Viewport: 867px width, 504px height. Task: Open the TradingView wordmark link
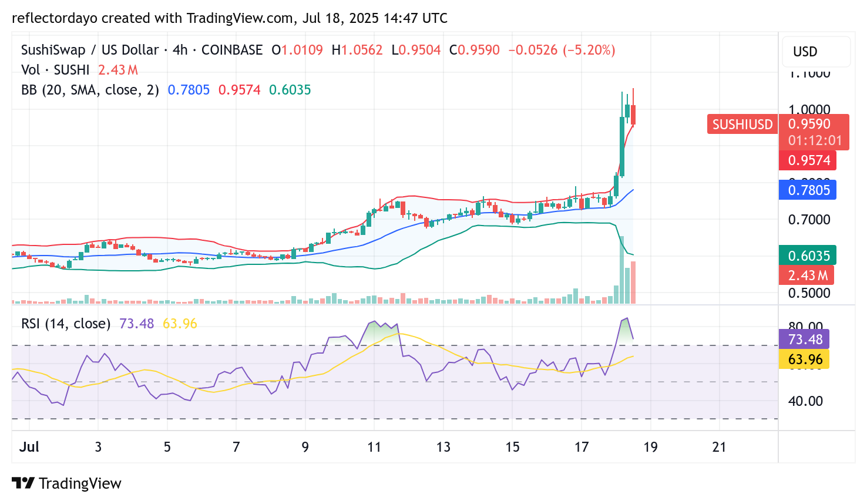pos(80,483)
